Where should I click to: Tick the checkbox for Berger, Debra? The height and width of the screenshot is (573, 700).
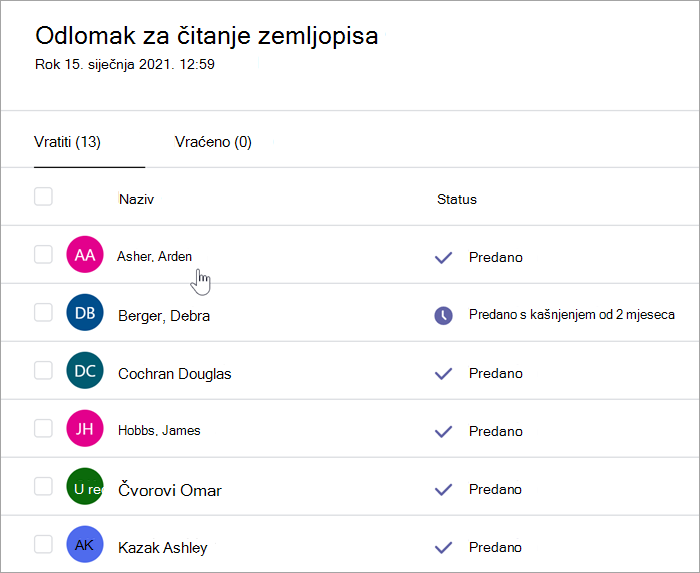click(x=43, y=312)
